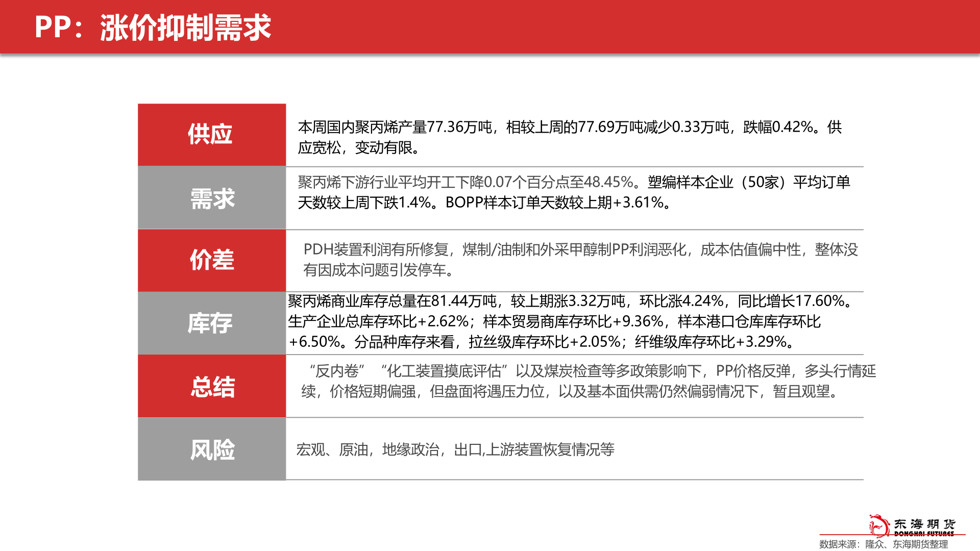Select the 供应 description text about 聚丙烯产量
The width and height of the screenshot is (980, 551).
pyautogui.click(x=561, y=138)
